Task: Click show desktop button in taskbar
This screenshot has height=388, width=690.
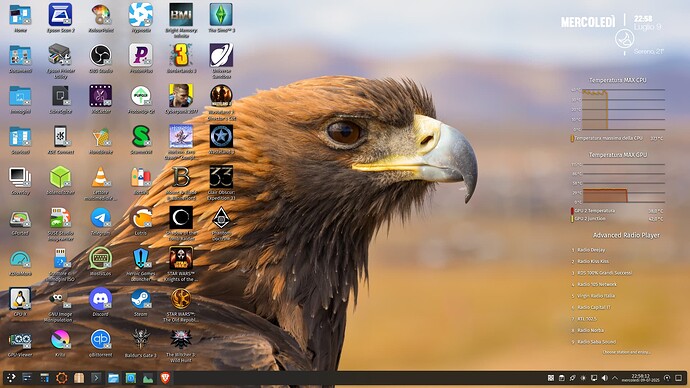Action: click(678, 378)
